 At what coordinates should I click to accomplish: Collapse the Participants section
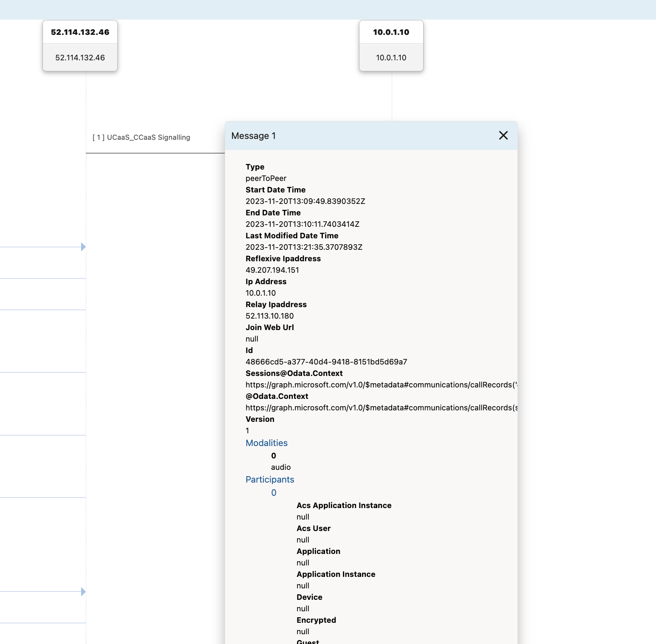coord(270,480)
